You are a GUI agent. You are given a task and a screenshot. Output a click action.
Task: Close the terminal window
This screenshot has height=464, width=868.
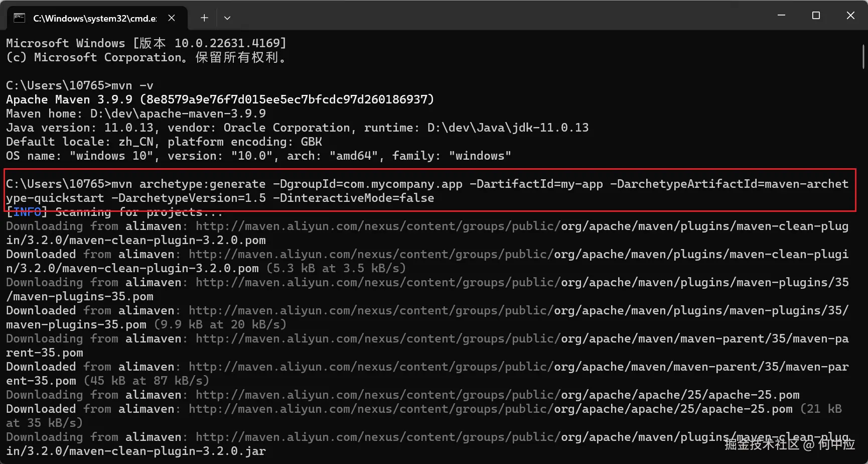[x=850, y=16]
